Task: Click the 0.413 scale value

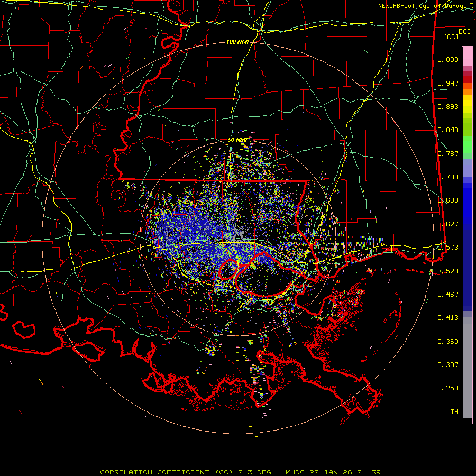Action: (x=448, y=318)
